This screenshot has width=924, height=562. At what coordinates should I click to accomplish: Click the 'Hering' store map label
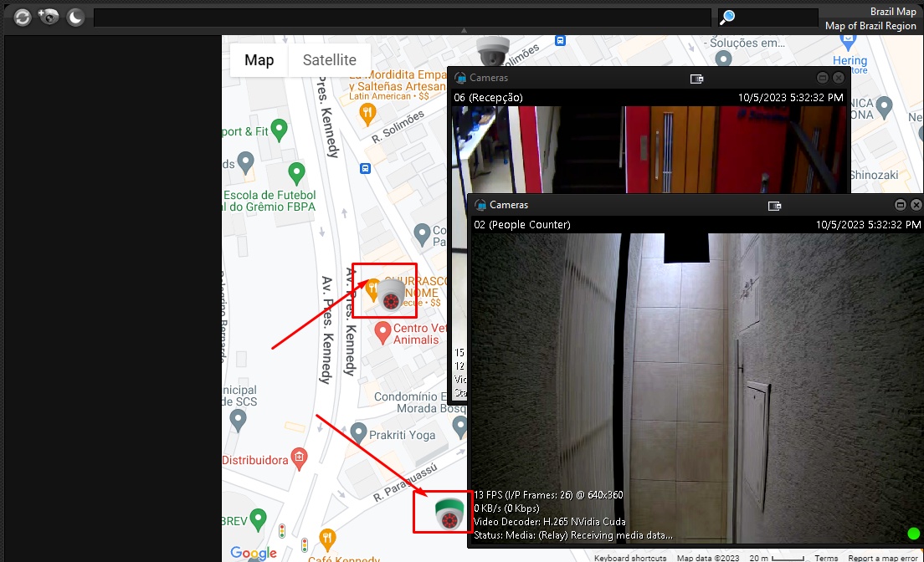pos(850,60)
